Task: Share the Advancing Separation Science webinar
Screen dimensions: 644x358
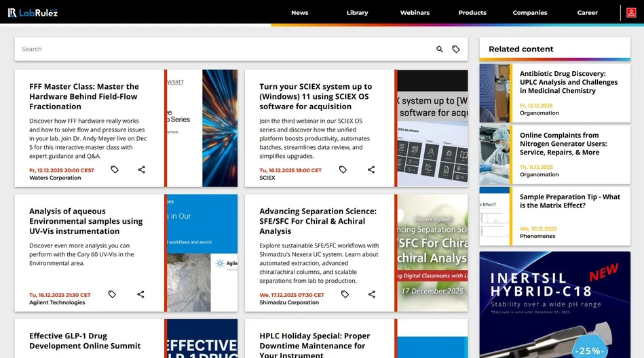Action: pos(372,294)
